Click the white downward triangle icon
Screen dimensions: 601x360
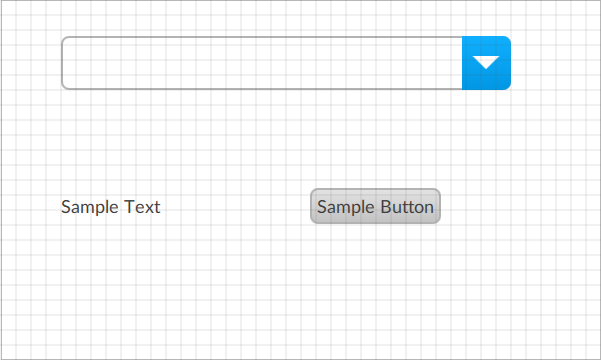coord(486,62)
